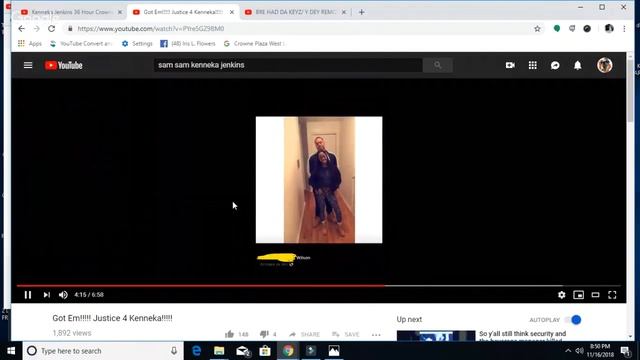
Task: Open the Mail app in the taskbar
Action: (x=242, y=351)
